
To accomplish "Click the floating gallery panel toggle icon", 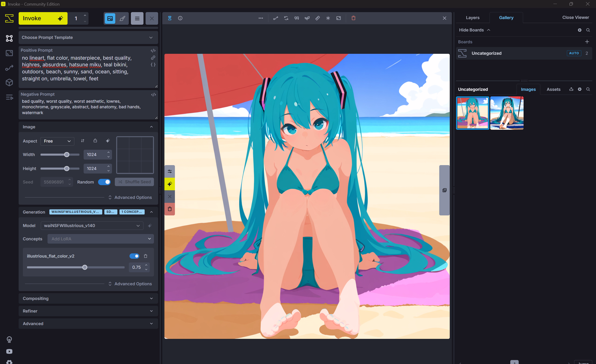I will tap(444, 190).
